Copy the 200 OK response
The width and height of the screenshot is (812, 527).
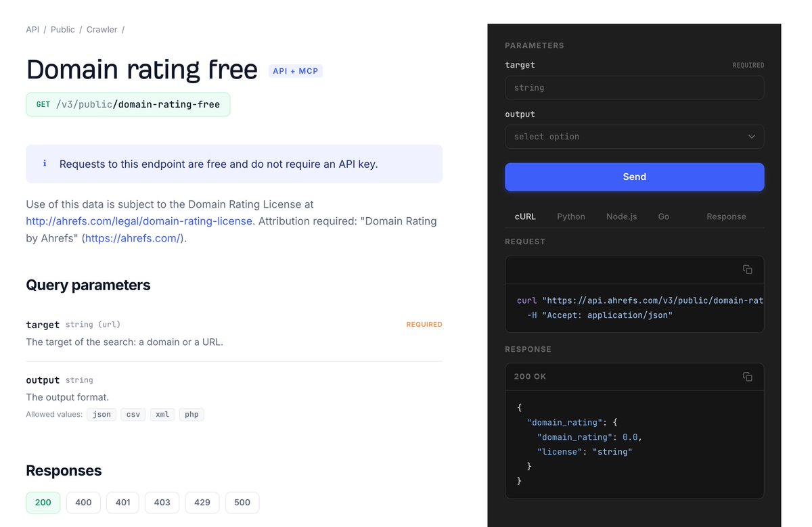pyautogui.click(x=748, y=377)
